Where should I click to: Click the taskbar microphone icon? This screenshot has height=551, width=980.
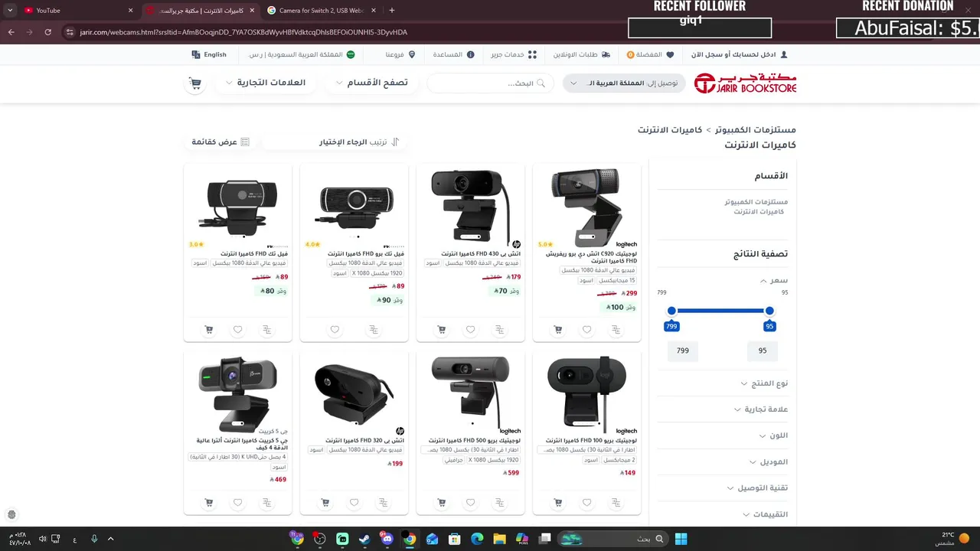pos(94,539)
